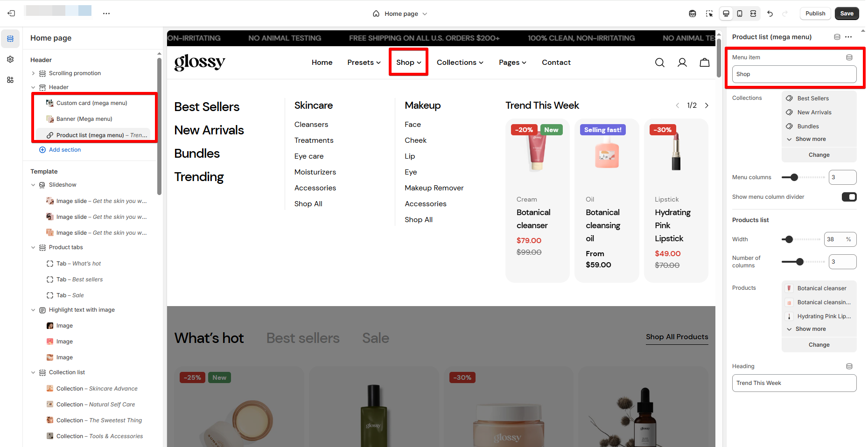The image size is (868, 447).
Task: Click the exit editor icon
Action: pyautogui.click(x=11, y=14)
